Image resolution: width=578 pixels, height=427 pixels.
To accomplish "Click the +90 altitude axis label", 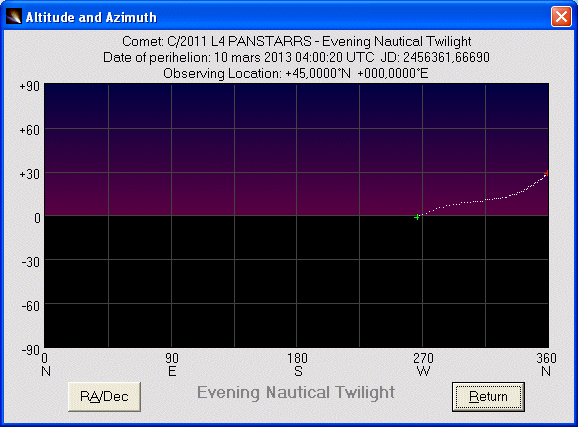I will coord(29,86).
